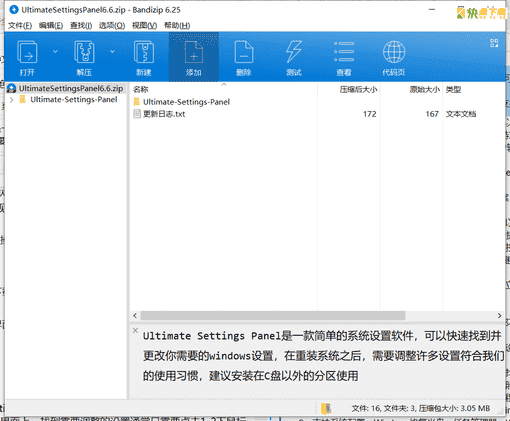Expand the dropdown arrow next to Open
Viewport: 510px width, 421px height.
[55, 51]
